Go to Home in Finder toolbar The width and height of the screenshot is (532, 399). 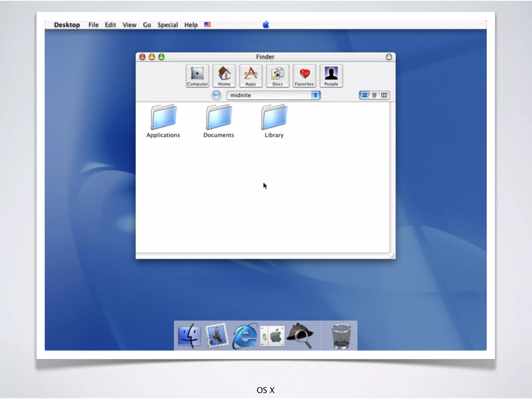(x=224, y=76)
